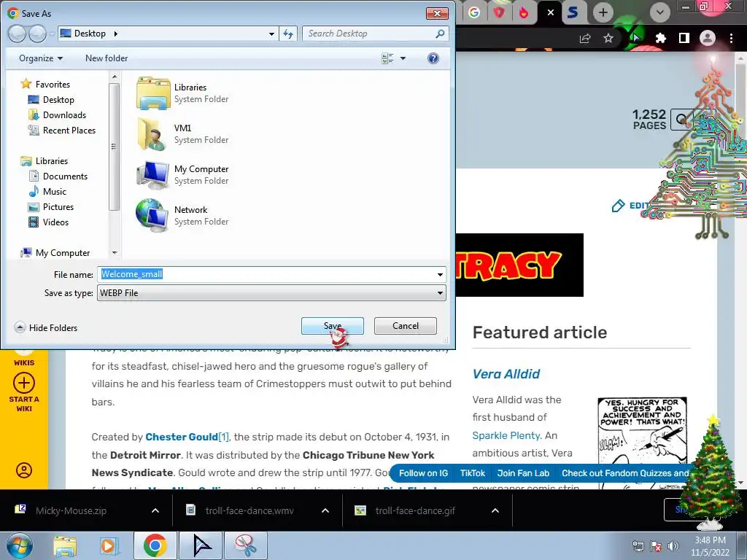
Task: Expand the File name history dropdown arrow
Action: point(440,274)
